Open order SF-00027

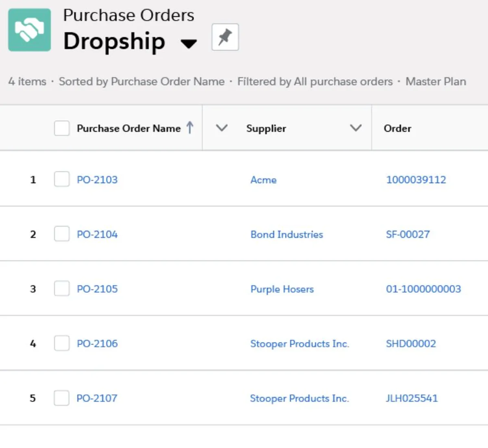pos(408,234)
